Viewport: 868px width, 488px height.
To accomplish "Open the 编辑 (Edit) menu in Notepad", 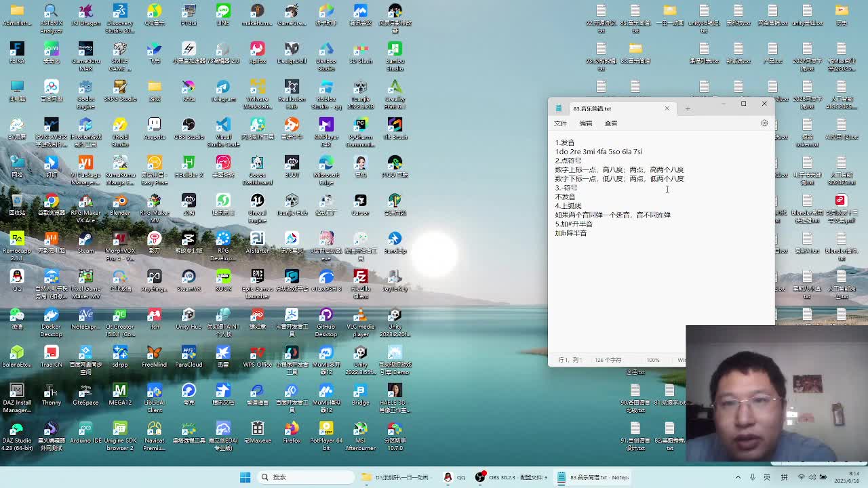I will point(586,123).
